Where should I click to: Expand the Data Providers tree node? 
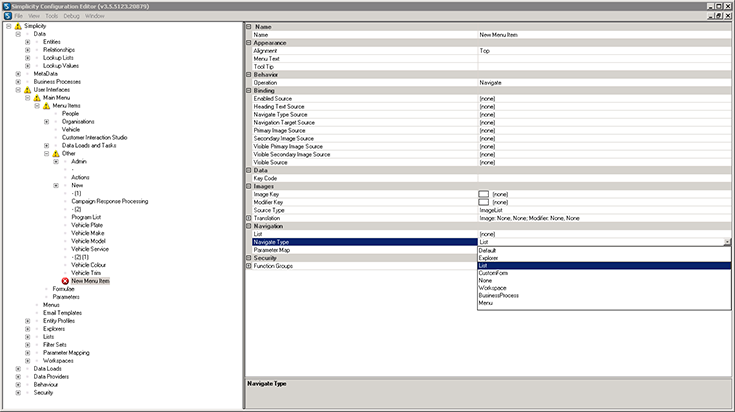coord(18,377)
